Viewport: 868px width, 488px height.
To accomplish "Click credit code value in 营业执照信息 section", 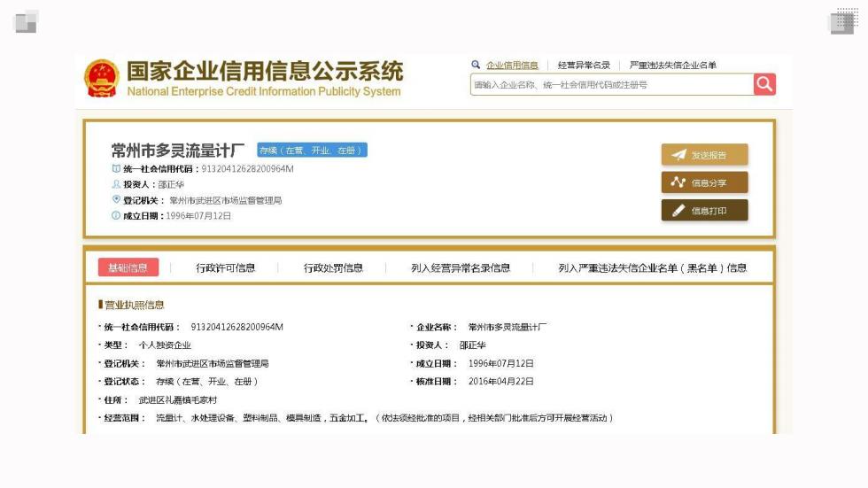I will point(237,327).
